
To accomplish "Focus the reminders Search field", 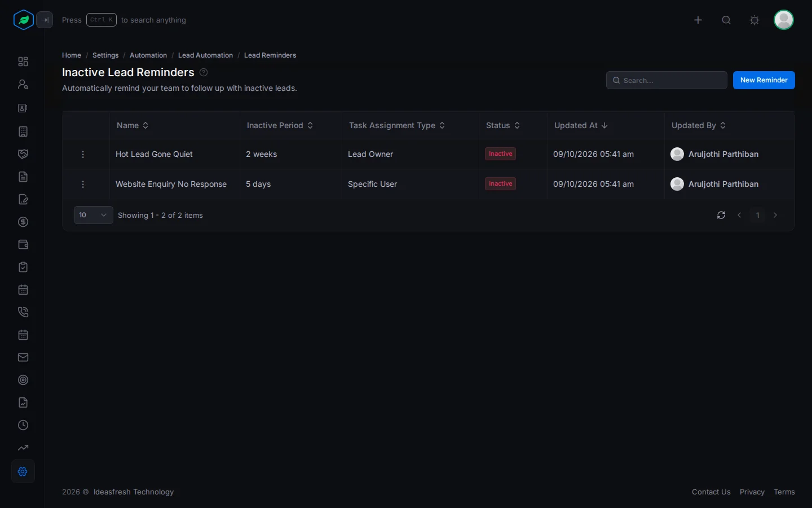I will tap(667, 80).
